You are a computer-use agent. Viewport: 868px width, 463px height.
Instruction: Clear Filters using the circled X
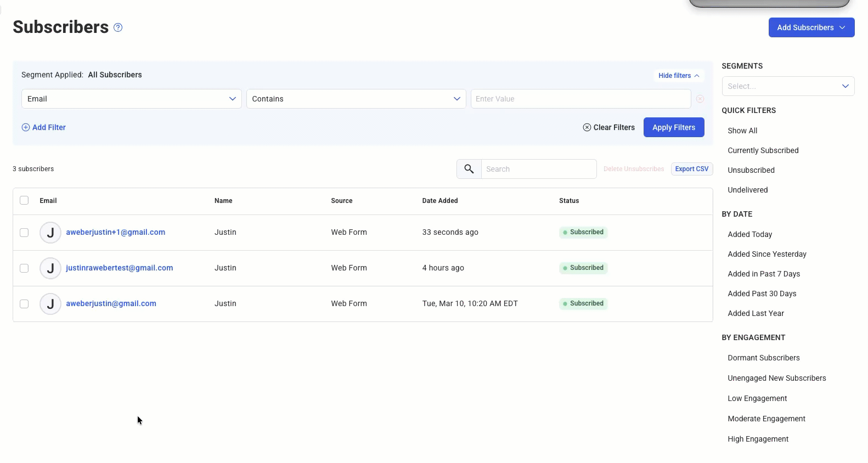coord(587,127)
